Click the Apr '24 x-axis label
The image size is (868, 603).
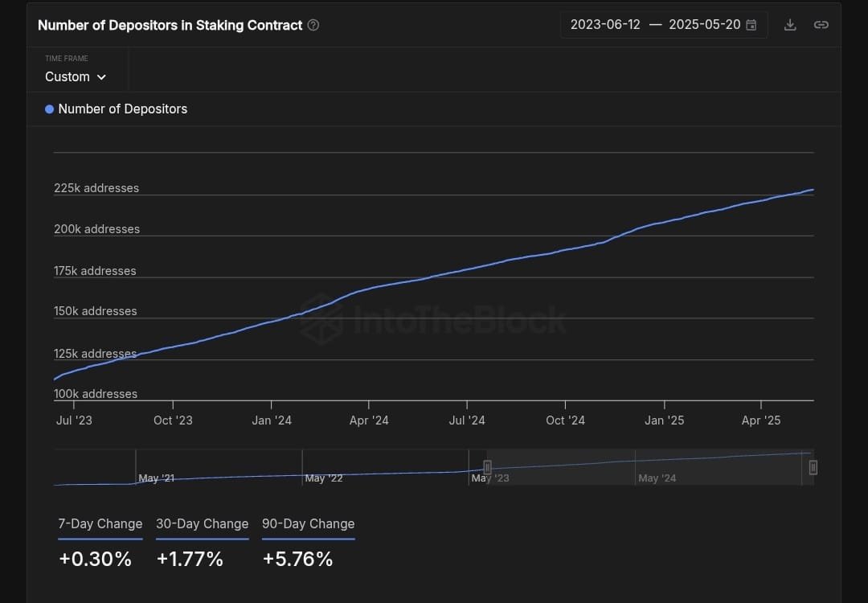click(x=369, y=420)
